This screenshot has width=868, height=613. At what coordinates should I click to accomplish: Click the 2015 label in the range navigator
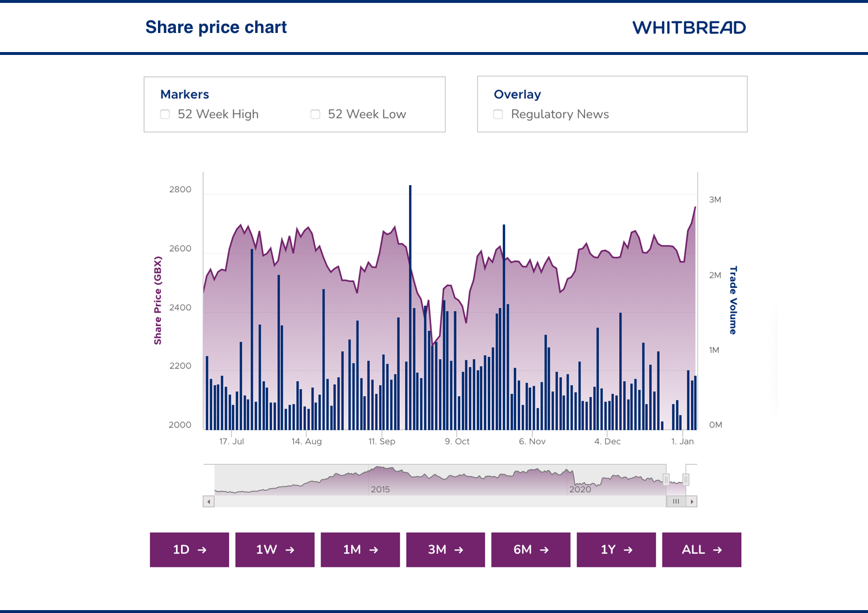[380, 489]
